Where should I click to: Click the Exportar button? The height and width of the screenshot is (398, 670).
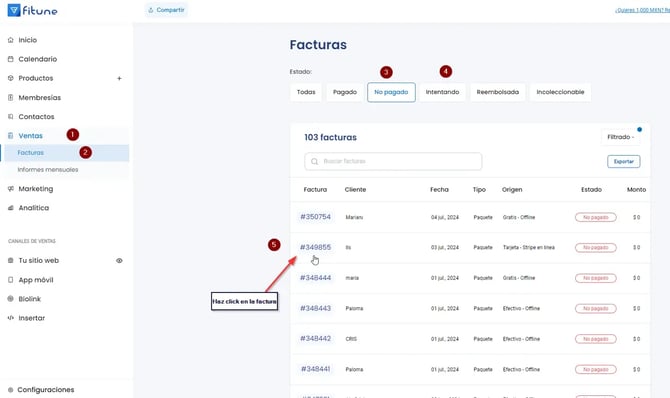click(624, 162)
